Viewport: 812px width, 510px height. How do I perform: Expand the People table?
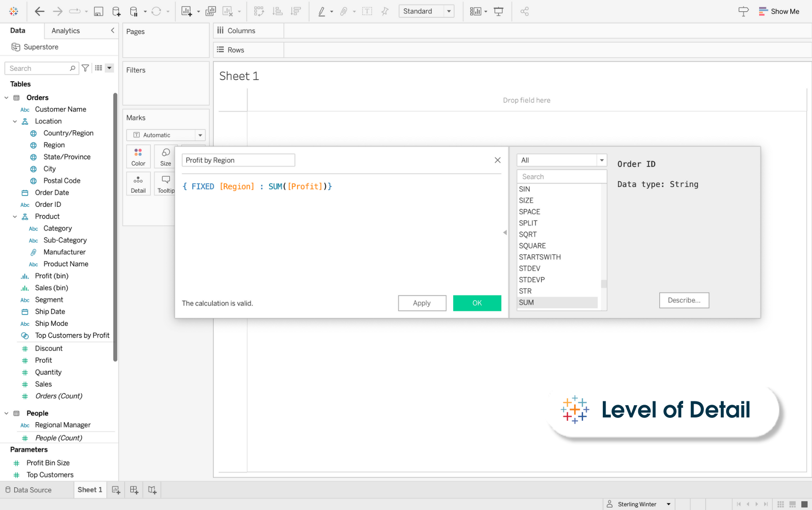click(7, 413)
